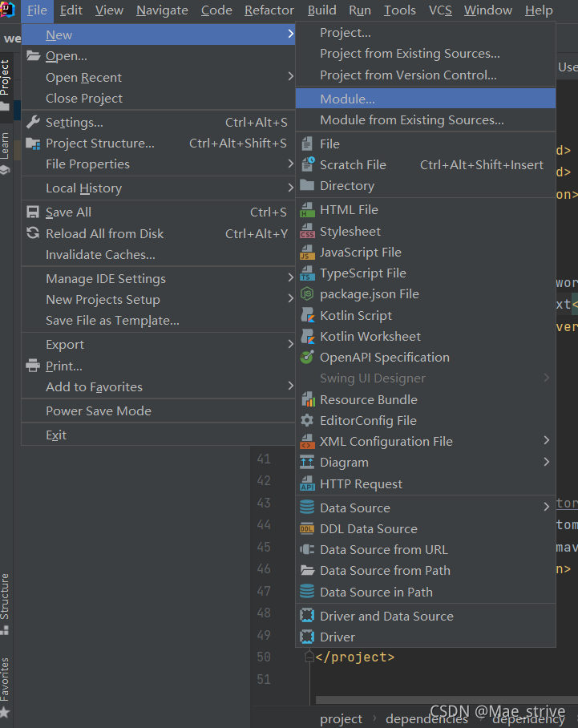Expand the Add to Favorites submenu
Image resolution: width=578 pixels, height=728 pixels.
pos(291,386)
